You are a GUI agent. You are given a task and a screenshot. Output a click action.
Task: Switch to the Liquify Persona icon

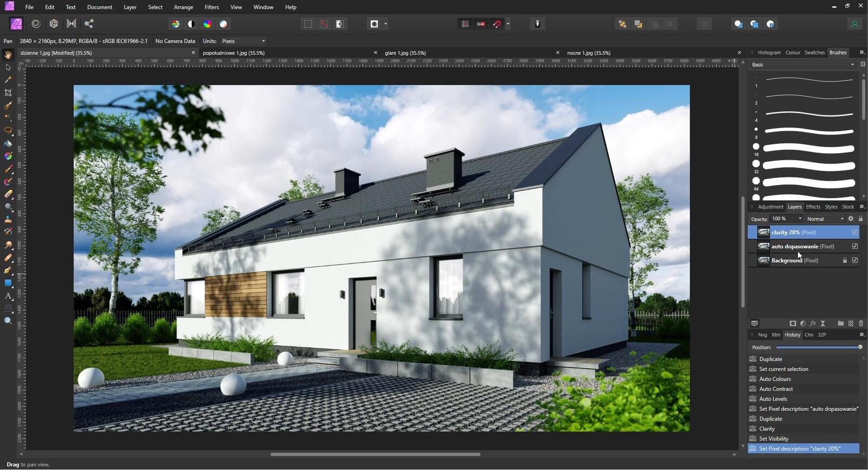point(36,24)
